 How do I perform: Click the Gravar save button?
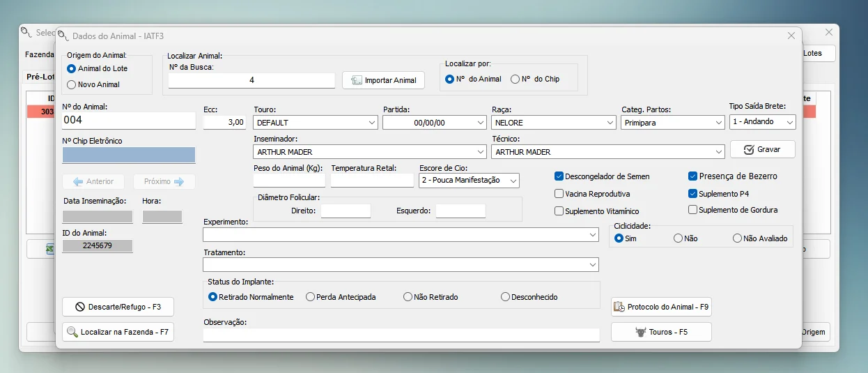[x=762, y=149]
